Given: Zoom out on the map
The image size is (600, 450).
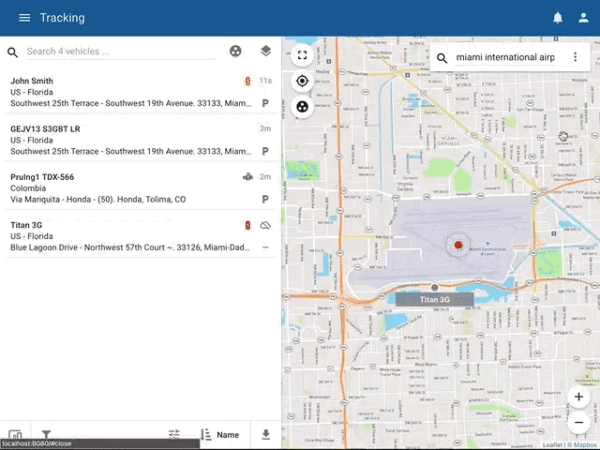Looking at the screenshot, I should tap(578, 421).
